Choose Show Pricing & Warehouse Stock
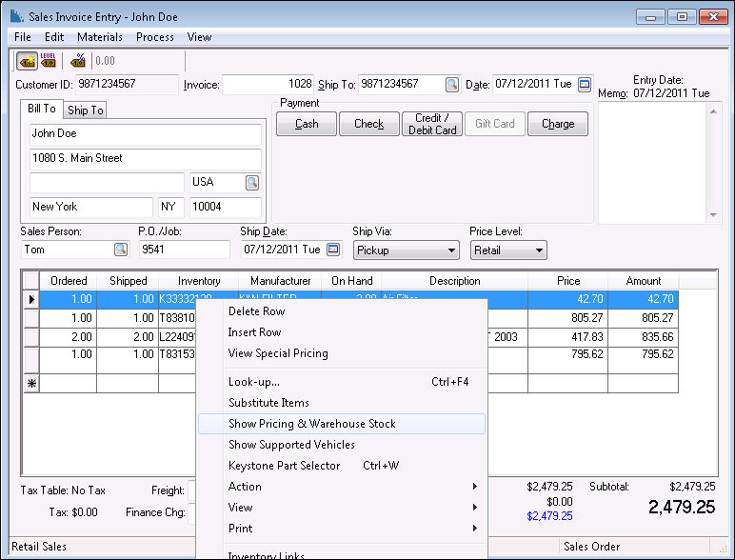 tap(312, 424)
